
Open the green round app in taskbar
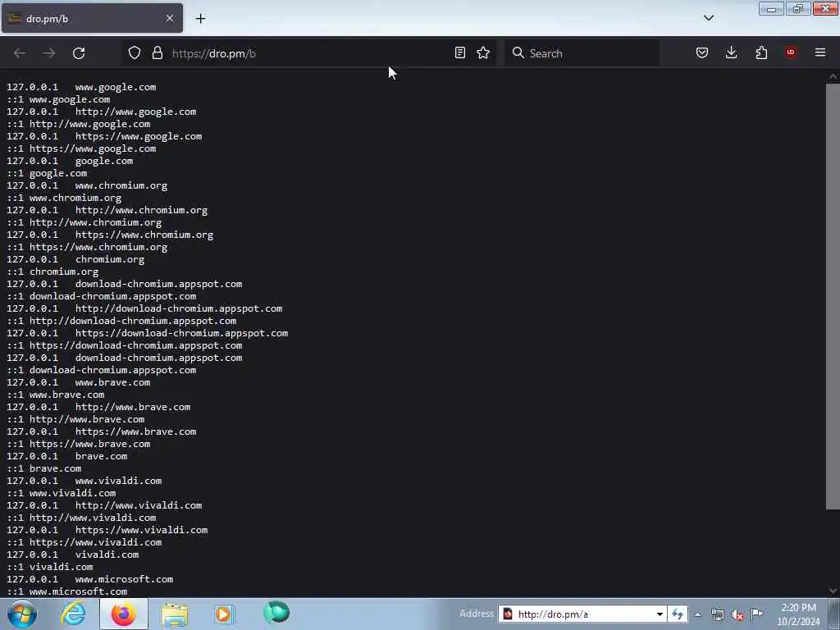[x=276, y=613]
